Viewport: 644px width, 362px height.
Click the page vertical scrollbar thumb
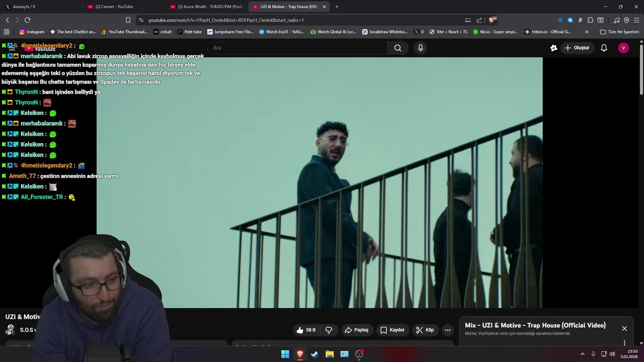click(641, 69)
